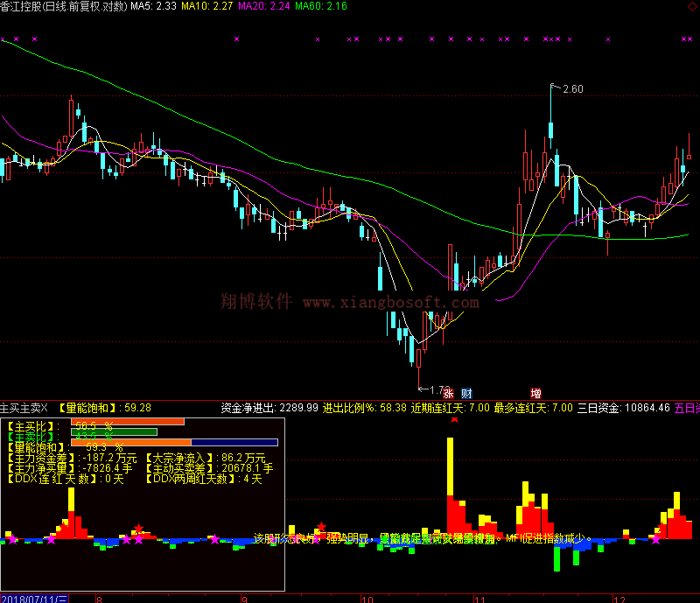700x603 pixels.
Task: Click 【主动买卖差】: 20678.1 手 entry
Action: pos(208,468)
